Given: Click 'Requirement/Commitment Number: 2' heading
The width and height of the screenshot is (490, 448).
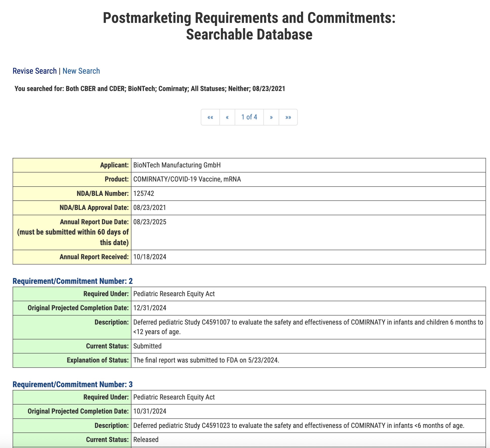Looking at the screenshot, I should click(x=73, y=281).
